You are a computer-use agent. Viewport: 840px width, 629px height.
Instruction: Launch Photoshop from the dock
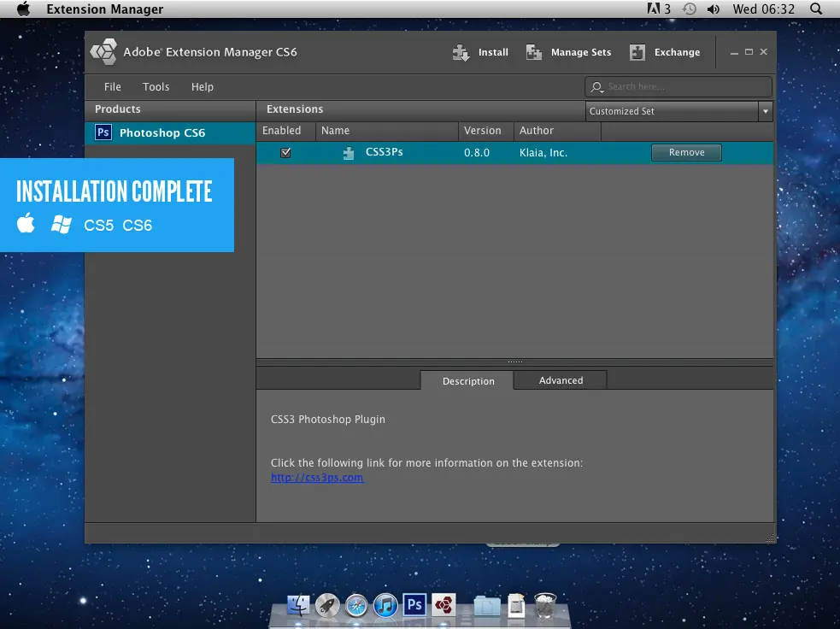[x=414, y=605]
